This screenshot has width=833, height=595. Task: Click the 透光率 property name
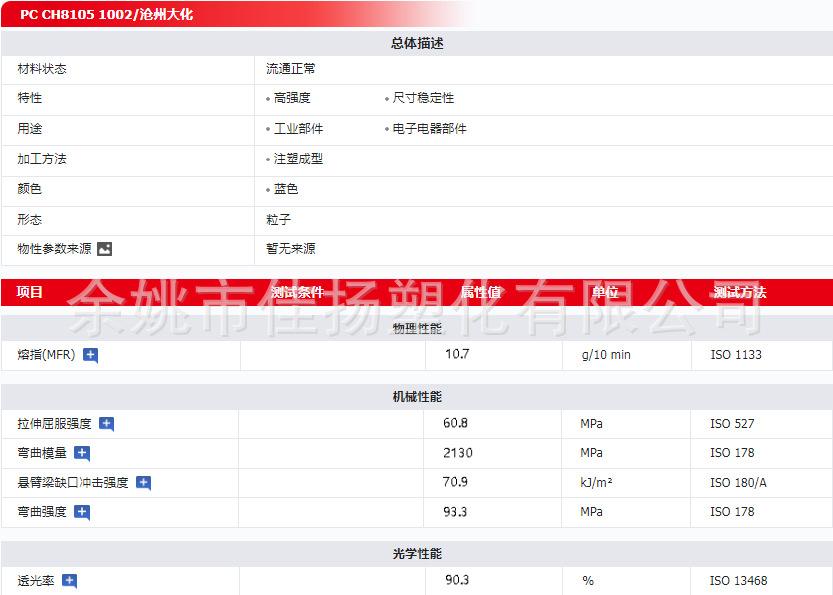point(36,581)
